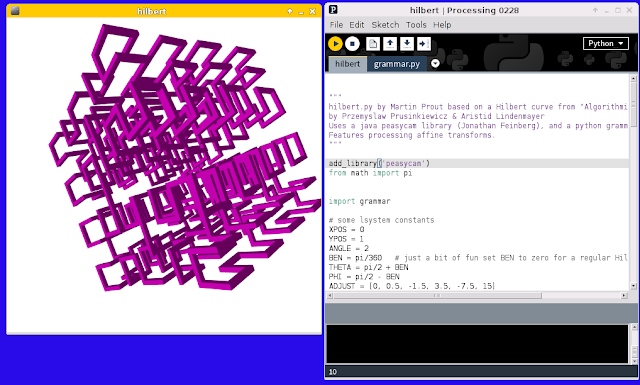Close the Processing editor window

coord(629,10)
